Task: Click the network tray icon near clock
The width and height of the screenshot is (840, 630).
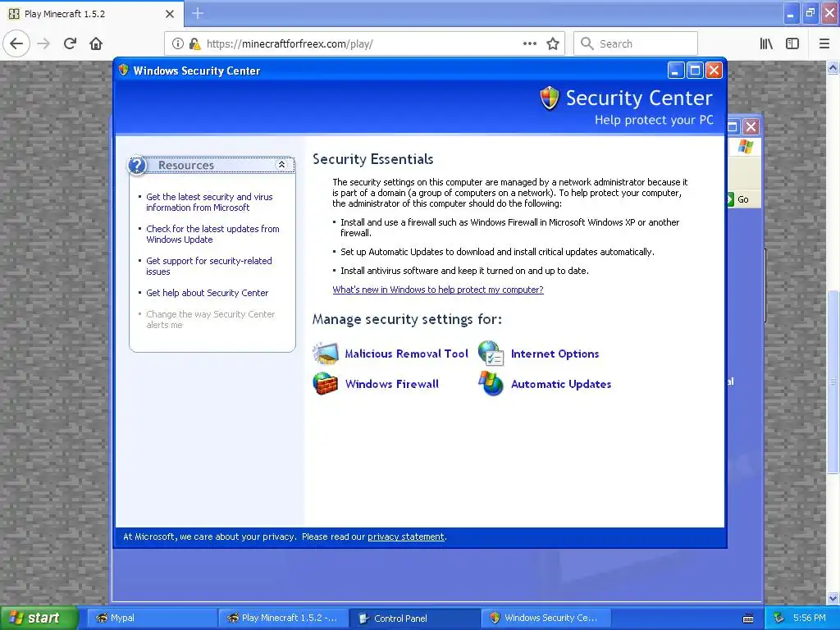Action: (x=779, y=618)
